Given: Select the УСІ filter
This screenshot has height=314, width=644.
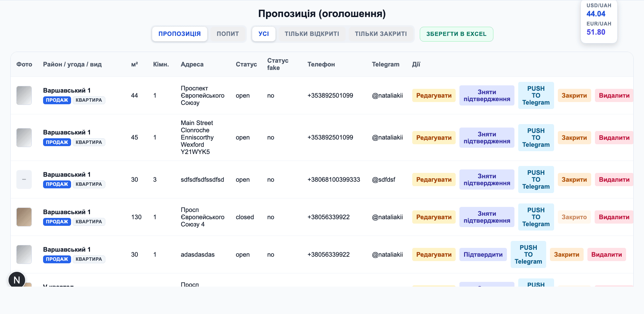Looking at the screenshot, I should (264, 34).
